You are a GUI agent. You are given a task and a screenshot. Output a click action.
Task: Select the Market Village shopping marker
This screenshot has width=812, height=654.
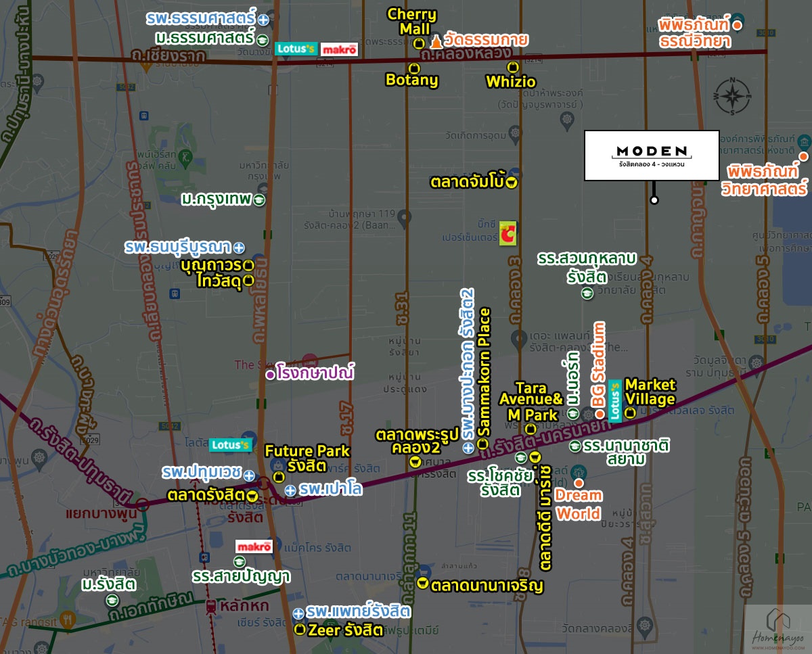click(630, 413)
